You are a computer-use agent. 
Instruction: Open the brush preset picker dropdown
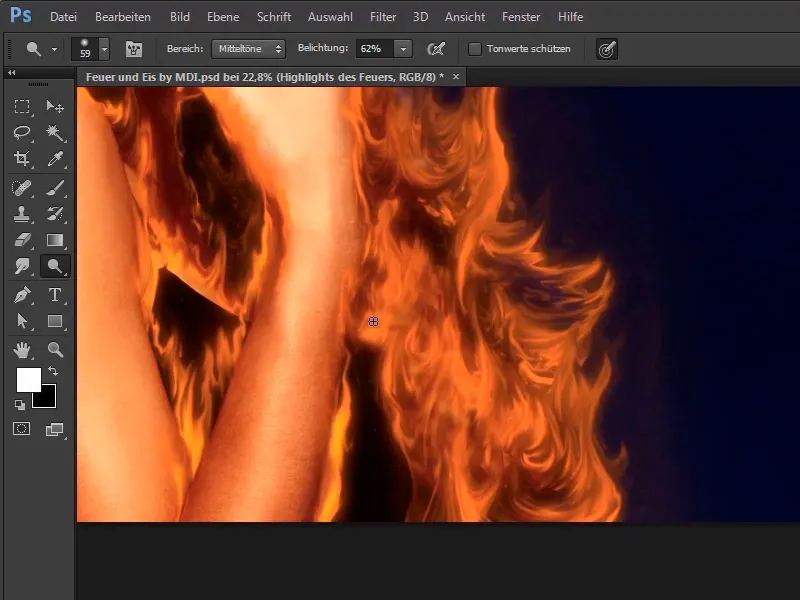(x=104, y=49)
